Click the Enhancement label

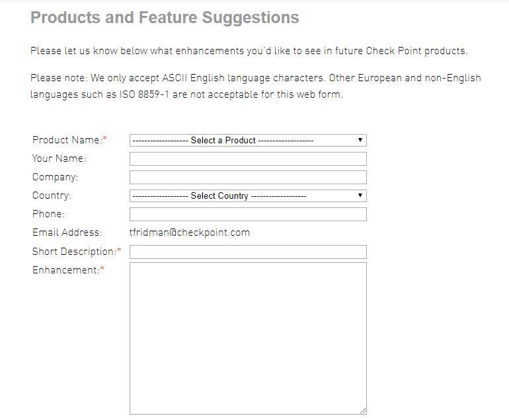tap(65, 270)
